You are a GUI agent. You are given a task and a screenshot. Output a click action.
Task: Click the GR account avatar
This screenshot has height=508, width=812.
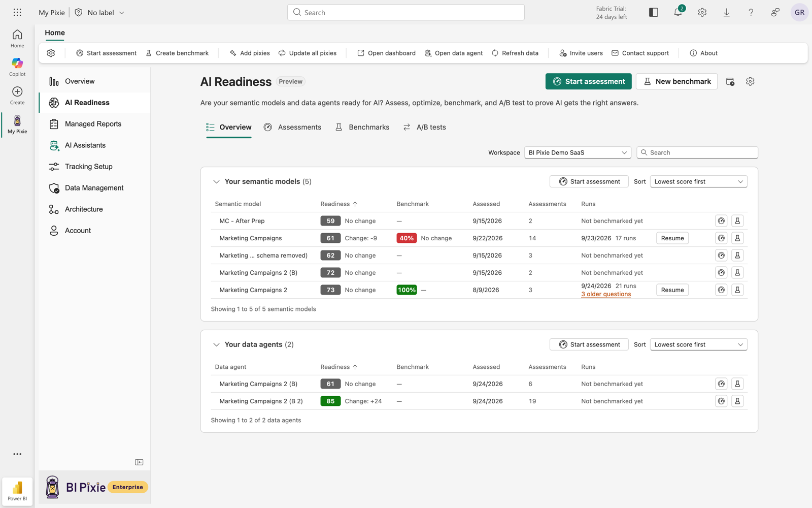(799, 12)
